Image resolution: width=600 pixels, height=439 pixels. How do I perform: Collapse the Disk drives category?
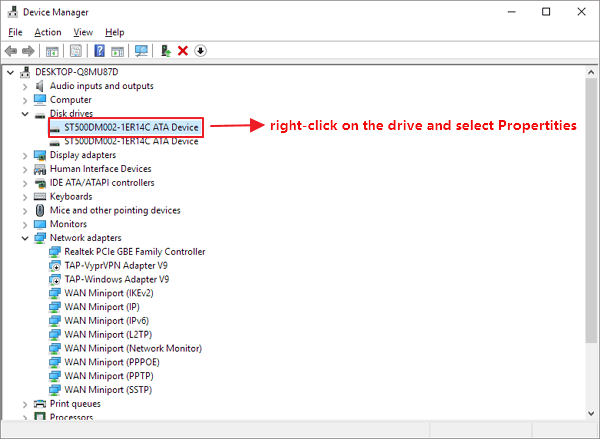[25, 114]
